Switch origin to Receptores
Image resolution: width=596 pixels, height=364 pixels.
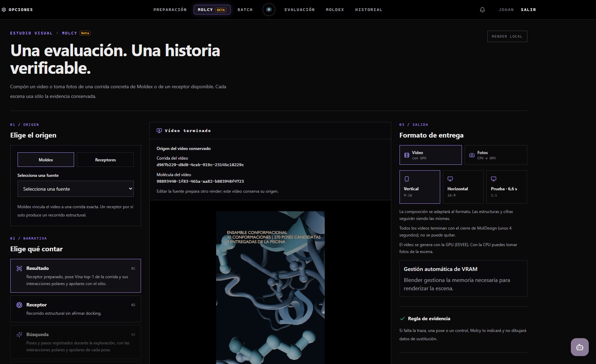coord(105,160)
